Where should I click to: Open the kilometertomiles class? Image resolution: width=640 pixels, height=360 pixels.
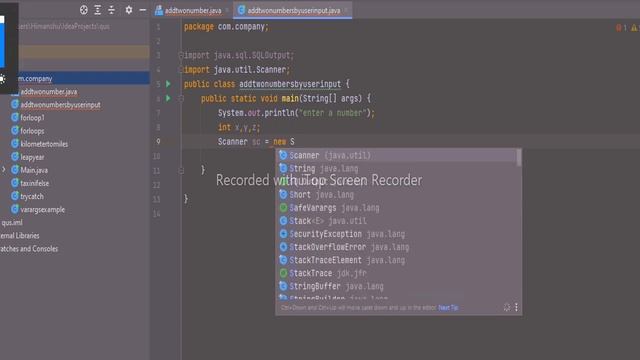coord(44,144)
